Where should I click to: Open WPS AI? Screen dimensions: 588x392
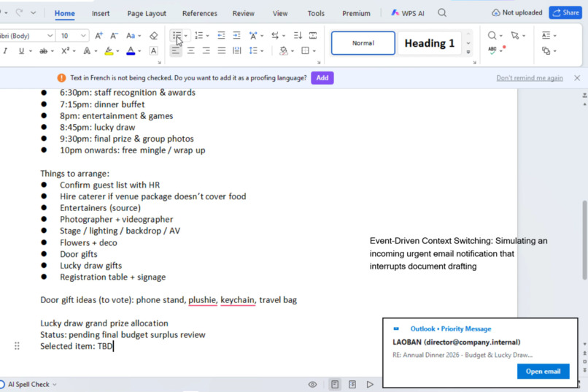[x=408, y=13]
